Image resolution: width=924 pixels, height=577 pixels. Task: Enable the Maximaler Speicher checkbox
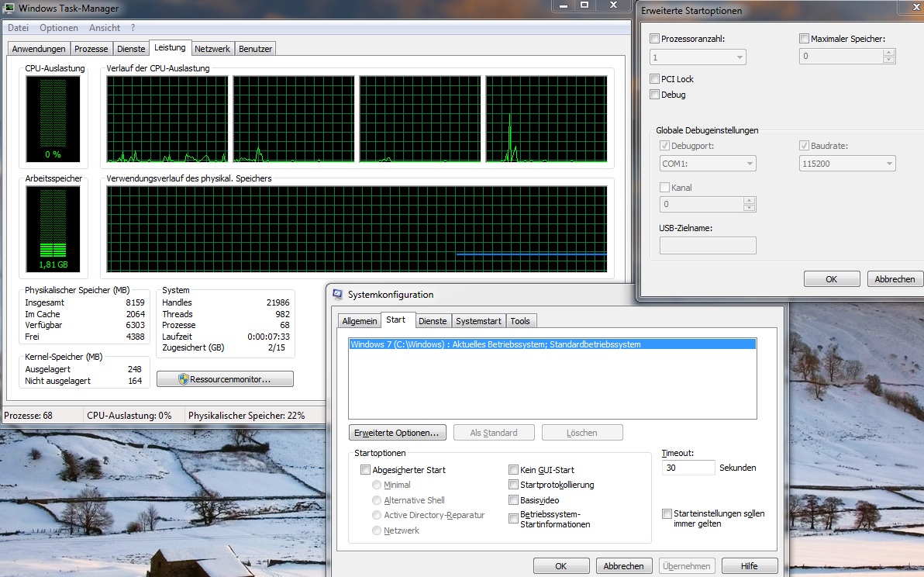804,38
